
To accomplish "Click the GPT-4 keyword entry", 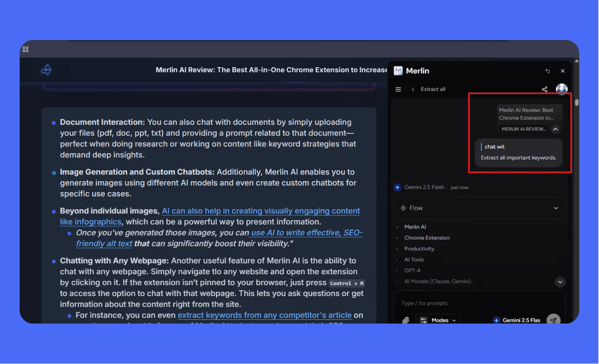I will (412, 270).
